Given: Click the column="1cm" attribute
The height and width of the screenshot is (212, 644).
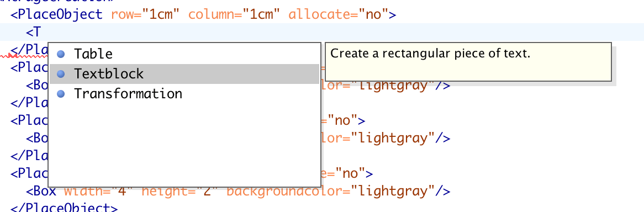Looking at the screenshot, I should pos(234,15).
